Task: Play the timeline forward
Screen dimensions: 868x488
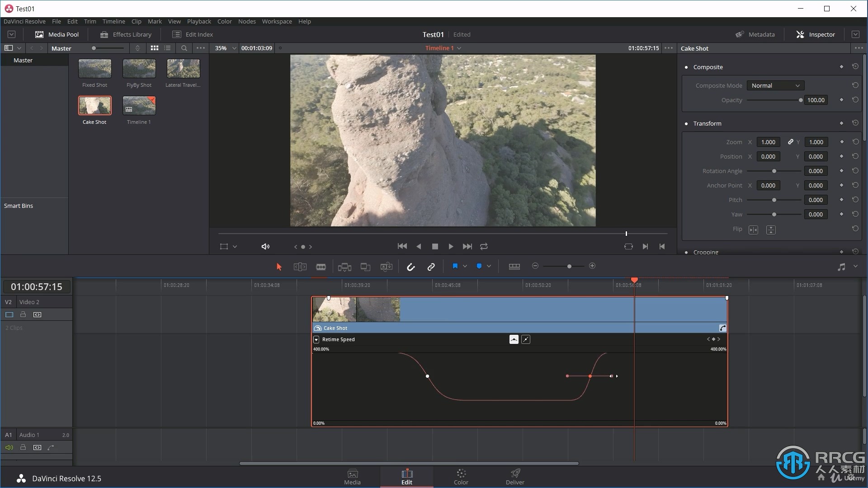Action: (x=451, y=246)
